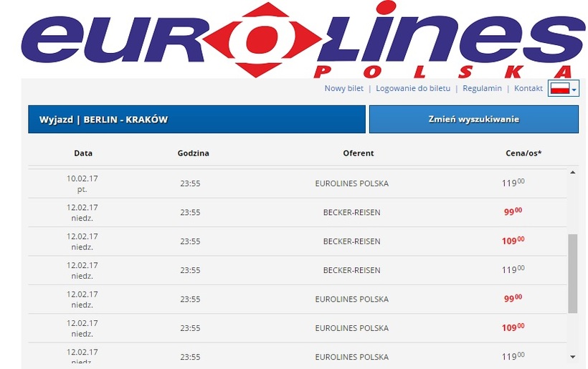This screenshot has width=588, height=369.
Task: Click the Godzina column header
Action: click(194, 153)
